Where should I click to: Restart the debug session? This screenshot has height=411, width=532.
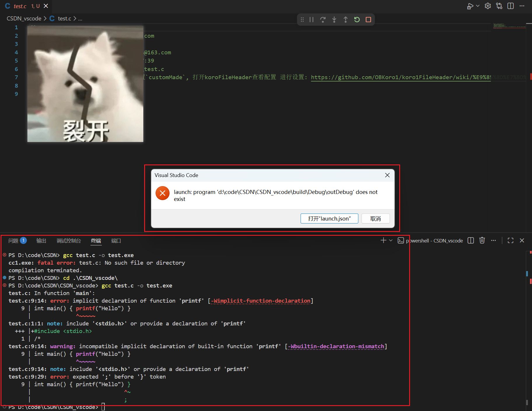tap(357, 20)
